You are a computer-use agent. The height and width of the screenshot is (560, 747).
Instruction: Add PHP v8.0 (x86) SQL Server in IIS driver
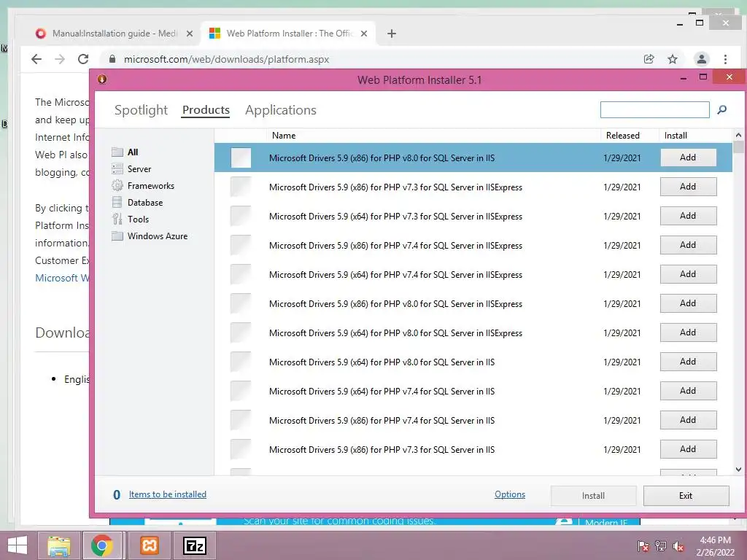pos(688,157)
